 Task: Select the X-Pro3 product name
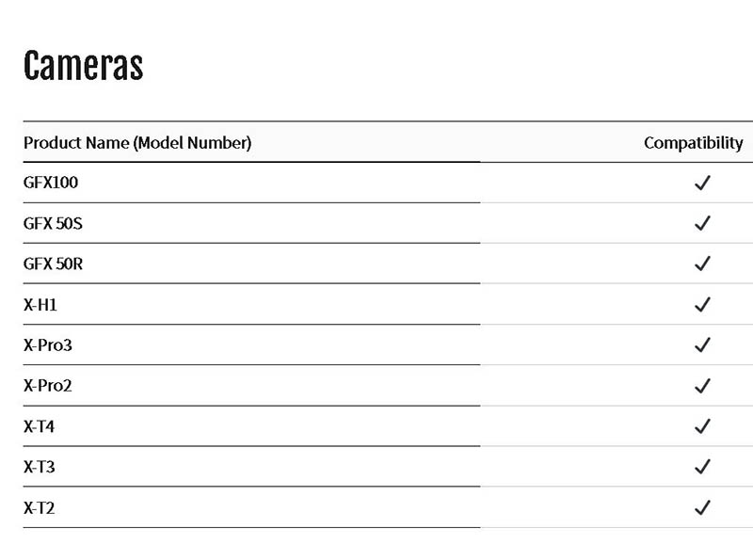pos(48,344)
